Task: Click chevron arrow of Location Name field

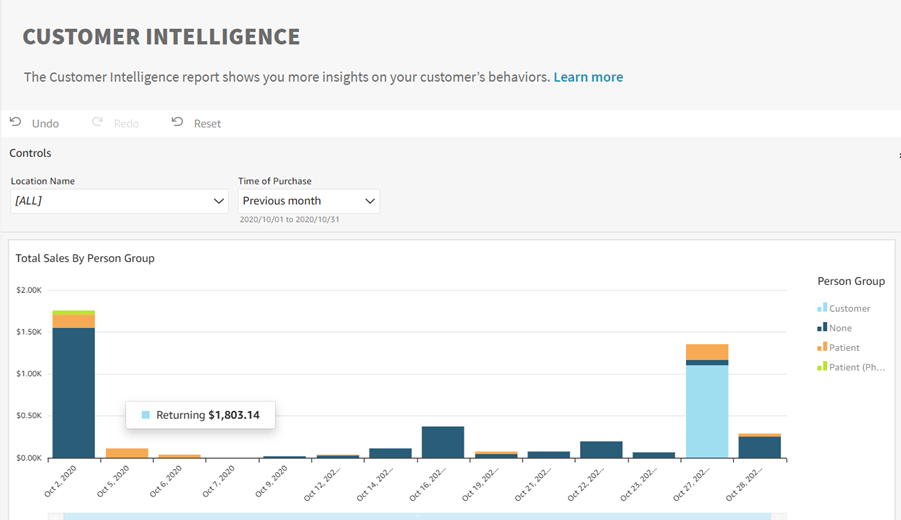Action: (x=218, y=201)
